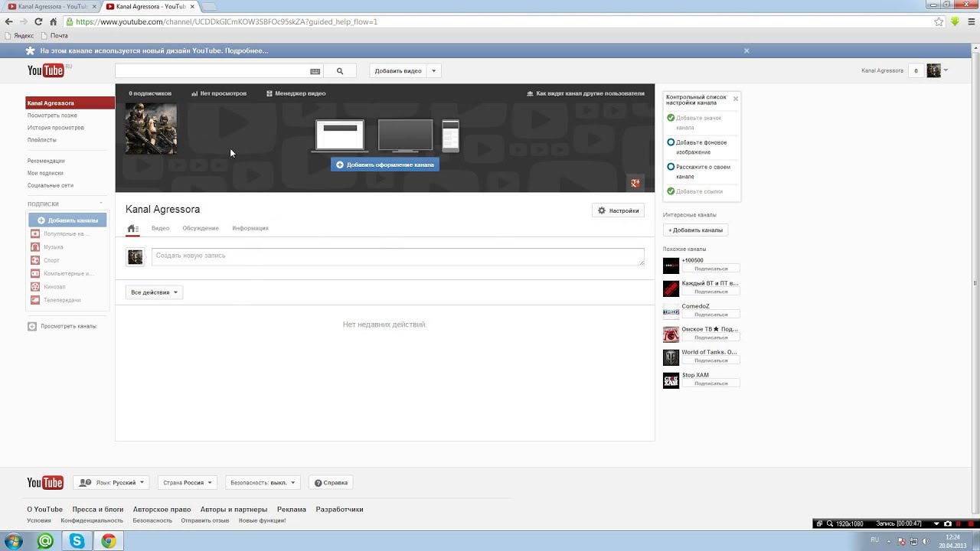This screenshot has height=551, width=980.
Task: Open the Справка help button in footer
Action: [x=332, y=483]
